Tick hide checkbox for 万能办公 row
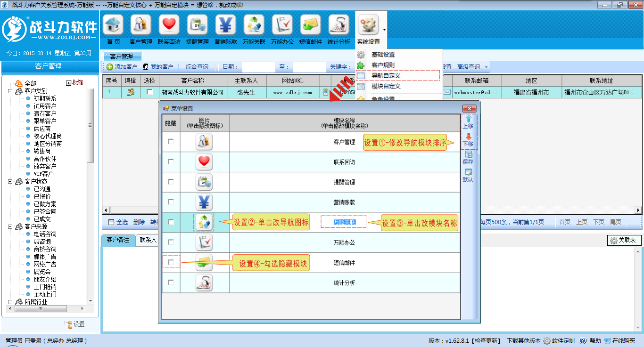 pyautogui.click(x=171, y=242)
